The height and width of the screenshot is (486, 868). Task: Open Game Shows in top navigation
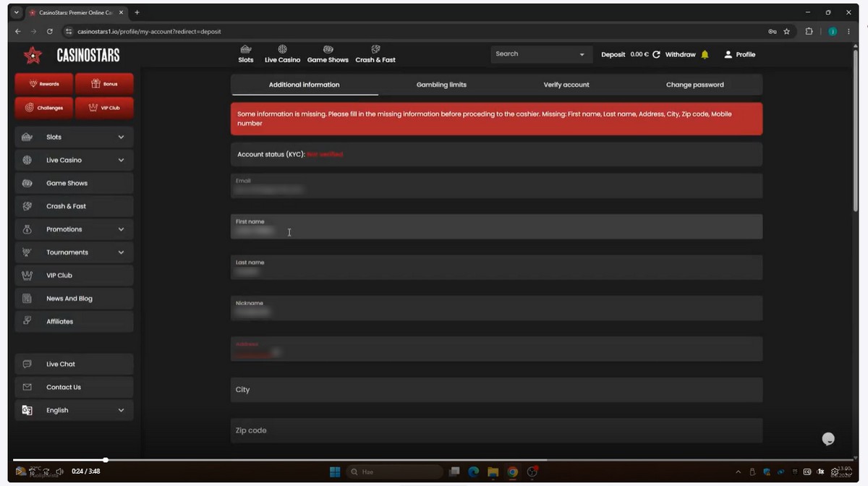pyautogui.click(x=328, y=54)
